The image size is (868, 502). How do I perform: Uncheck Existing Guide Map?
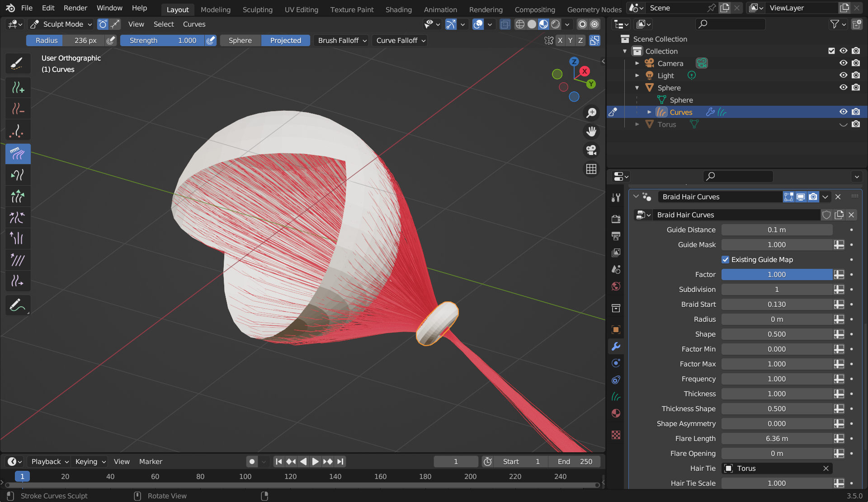[x=726, y=259]
